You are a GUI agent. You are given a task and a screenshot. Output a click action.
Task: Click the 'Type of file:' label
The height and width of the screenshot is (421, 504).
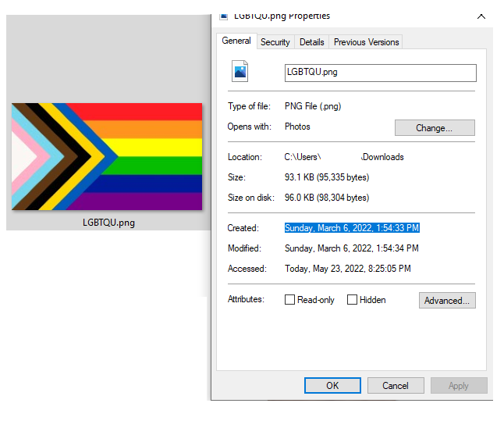click(x=249, y=106)
